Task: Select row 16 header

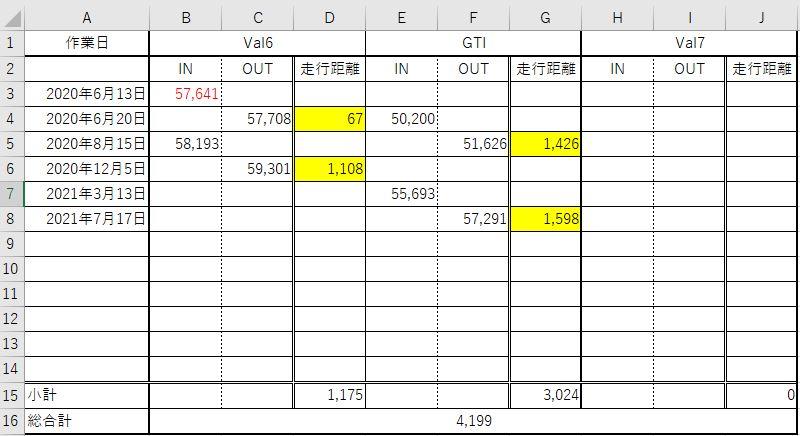Action: point(12,421)
